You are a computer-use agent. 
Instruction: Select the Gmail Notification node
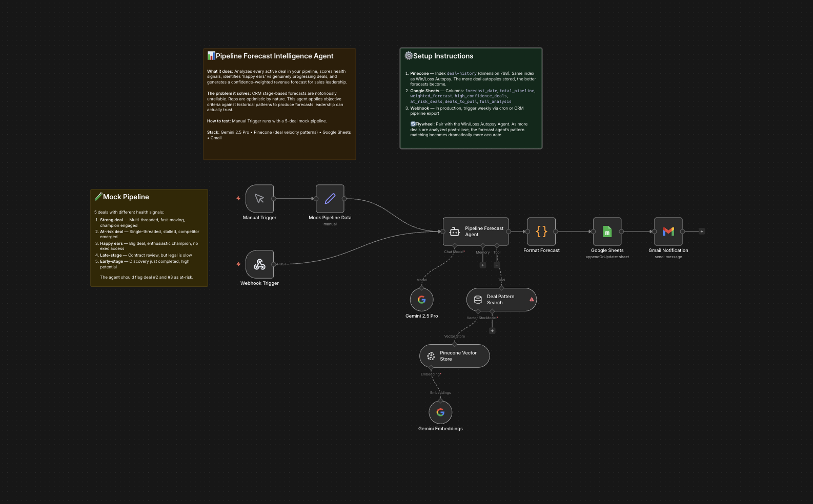pos(668,232)
